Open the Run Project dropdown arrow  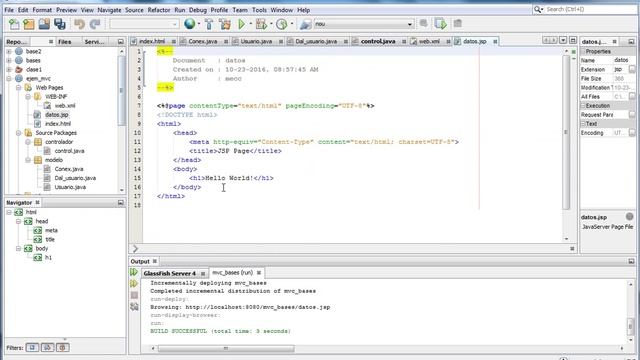(x=251, y=24)
